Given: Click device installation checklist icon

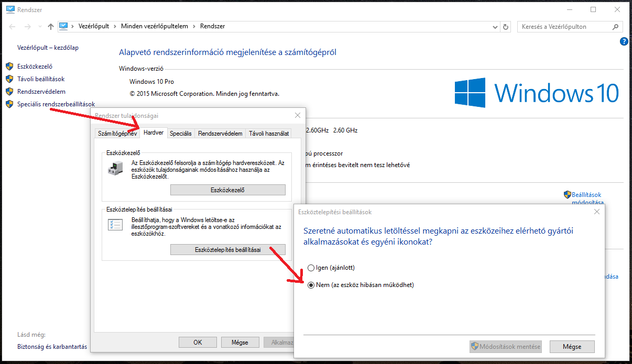Looking at the screenshot, I should click(115, 225).
